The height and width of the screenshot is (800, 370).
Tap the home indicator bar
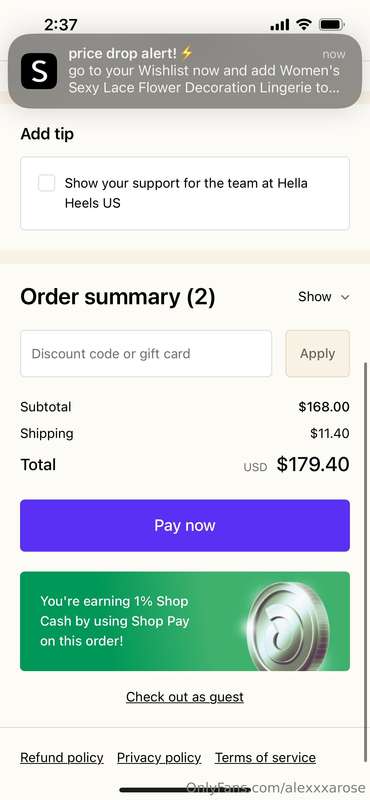click(x=185, y=790)
